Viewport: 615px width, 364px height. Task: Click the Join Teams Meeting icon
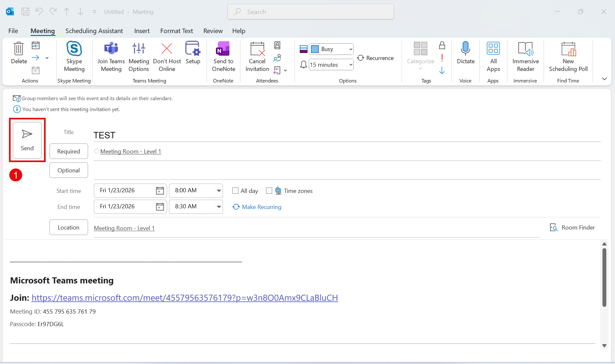tap(111, 49)
